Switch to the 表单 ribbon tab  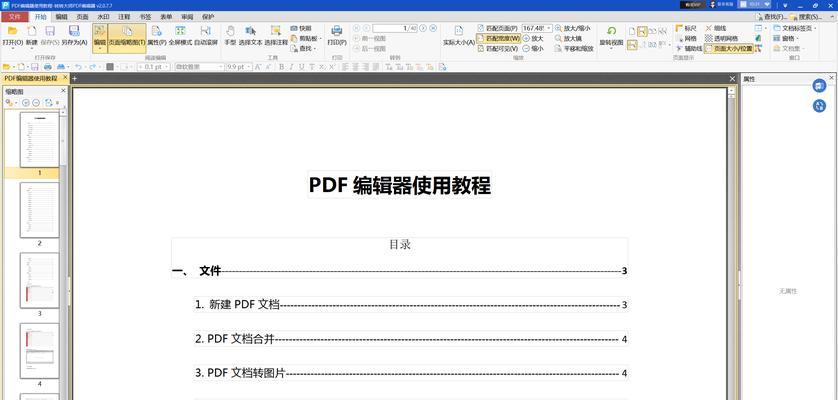166,17
